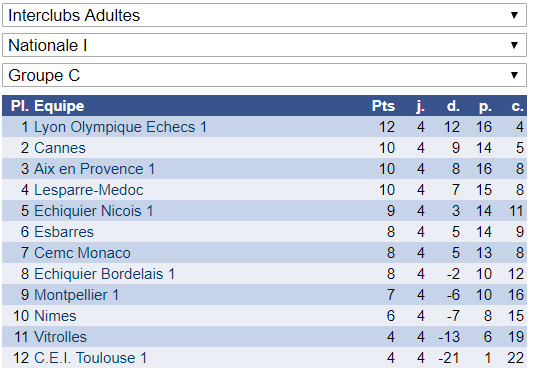The image size is (539, 370).
Task: Open the Groupe C dropdown
Action: (x=264, y=75)
